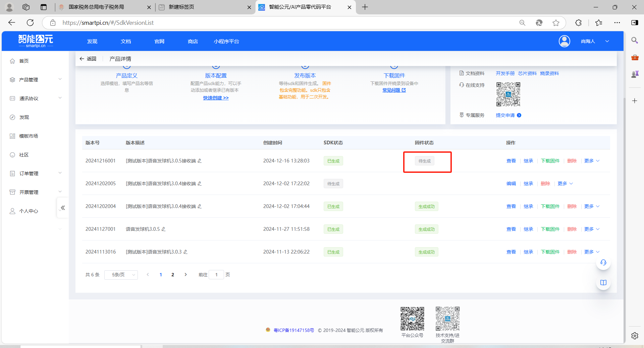Open the 开票管理 sidebar icon
The width and height of the screenshot is (644, 348).
13,192
